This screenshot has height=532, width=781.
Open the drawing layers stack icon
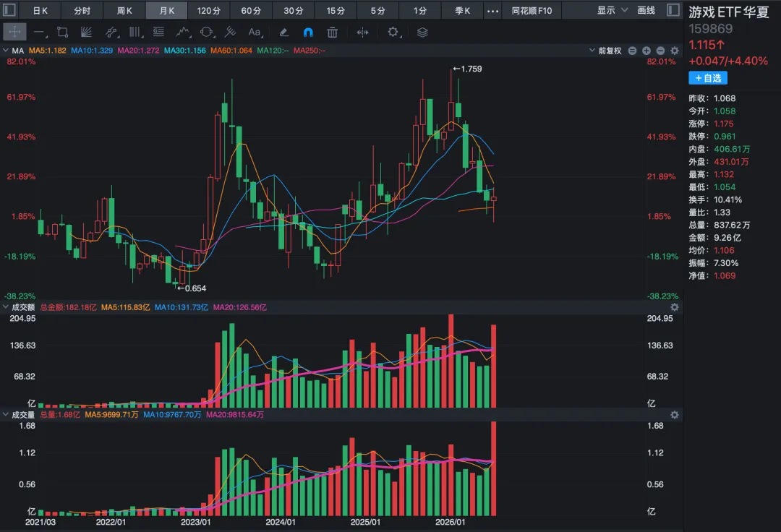pos(422,33)
